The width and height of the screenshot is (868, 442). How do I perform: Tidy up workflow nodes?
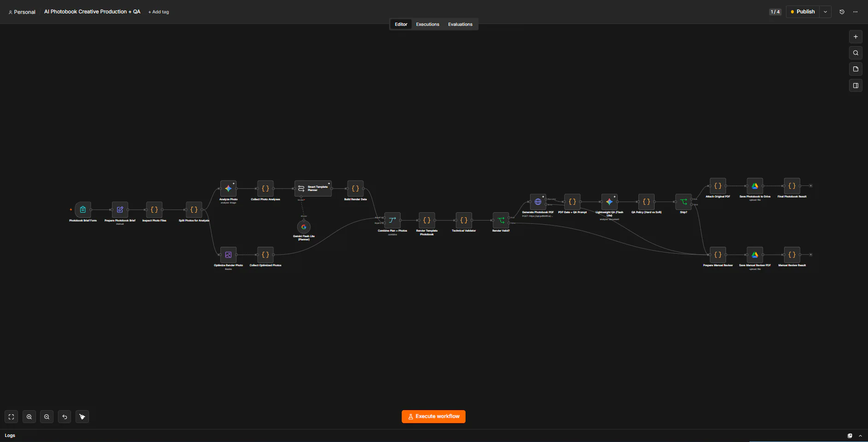coord(82,417)
